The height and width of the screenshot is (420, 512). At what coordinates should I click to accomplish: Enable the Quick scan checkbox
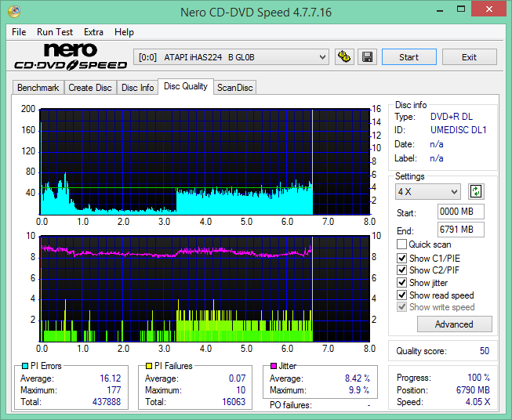(x=401, y=244)
